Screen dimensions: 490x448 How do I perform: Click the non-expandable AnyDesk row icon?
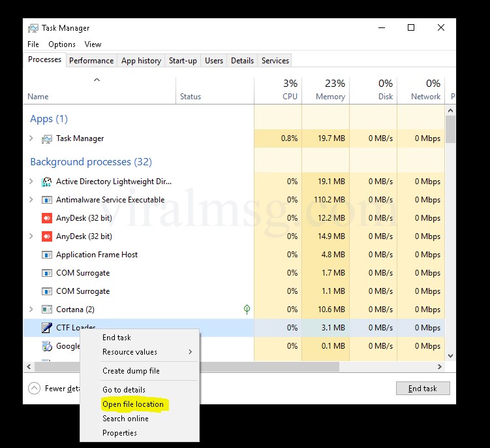pos(47,218)
